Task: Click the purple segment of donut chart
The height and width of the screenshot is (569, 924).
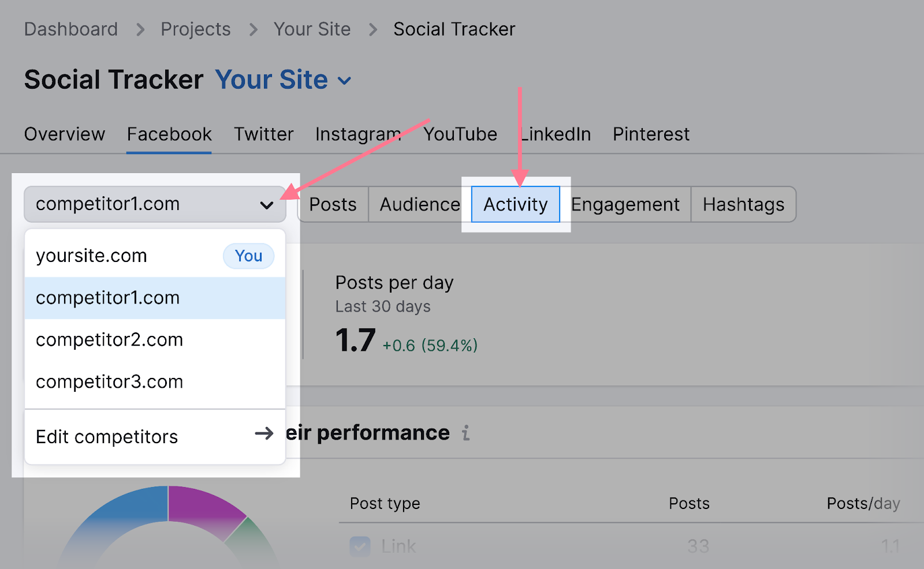Action: click(x=202, y=506)
